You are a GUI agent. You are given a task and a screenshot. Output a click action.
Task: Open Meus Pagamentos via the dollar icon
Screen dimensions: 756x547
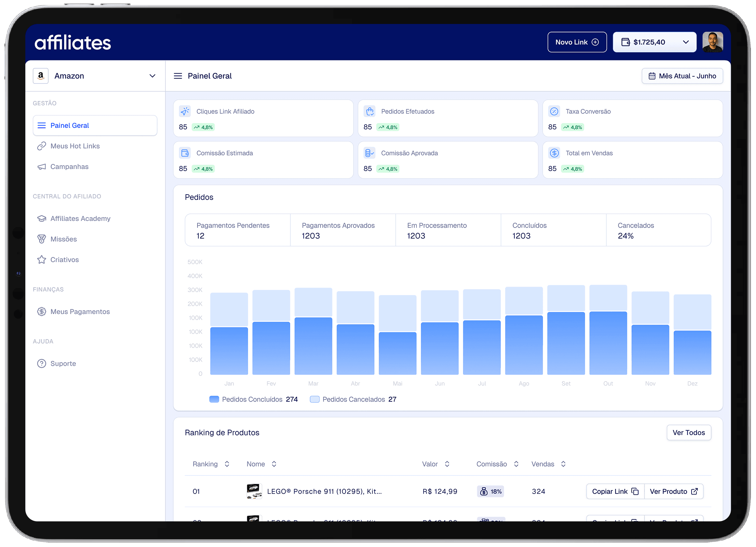42,311
